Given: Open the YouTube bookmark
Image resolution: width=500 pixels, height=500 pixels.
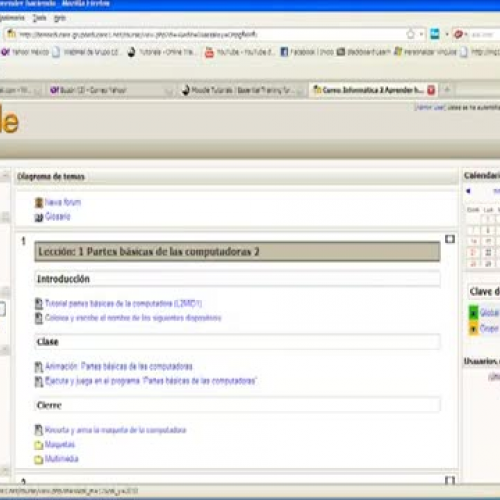Looking at the screenshot, I should tap(239, 52).
